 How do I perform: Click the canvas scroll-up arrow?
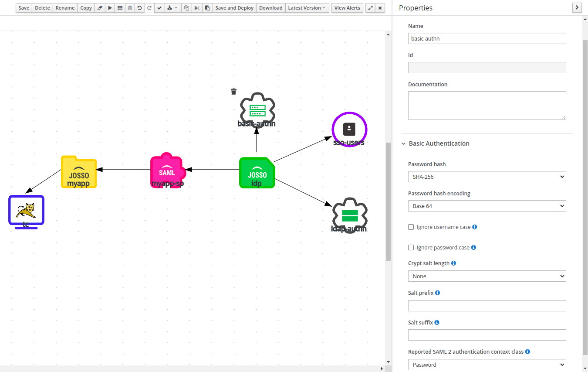click(388, 34)
